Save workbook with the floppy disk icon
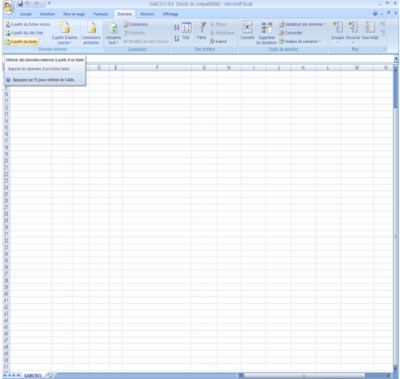The image size is (400, 379). click(x=21, y=4)
